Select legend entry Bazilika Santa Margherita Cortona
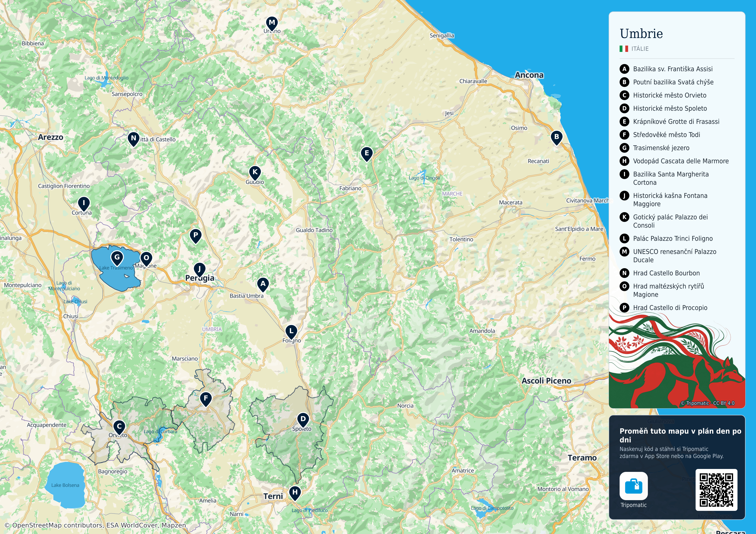This screenshot has height=534, width=756. [664, 178]
